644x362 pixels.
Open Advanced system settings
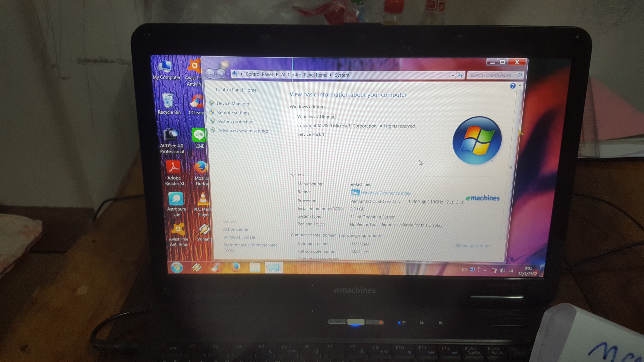pos(243,131)
